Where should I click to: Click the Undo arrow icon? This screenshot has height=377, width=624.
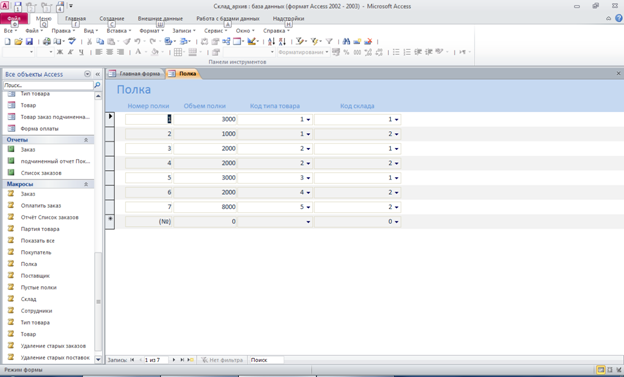pyautogui.click(x=137, y=41)
